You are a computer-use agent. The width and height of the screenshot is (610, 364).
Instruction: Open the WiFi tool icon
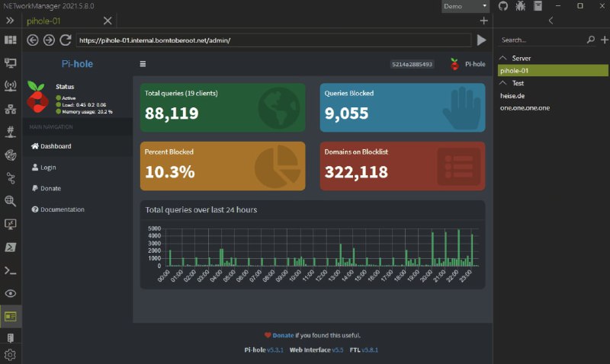(x=10, y=86)
